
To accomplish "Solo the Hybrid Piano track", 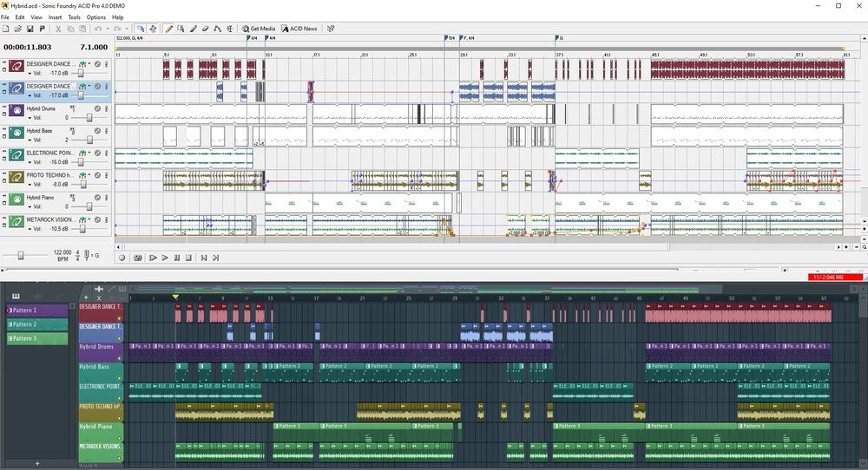I will [106, 198].
